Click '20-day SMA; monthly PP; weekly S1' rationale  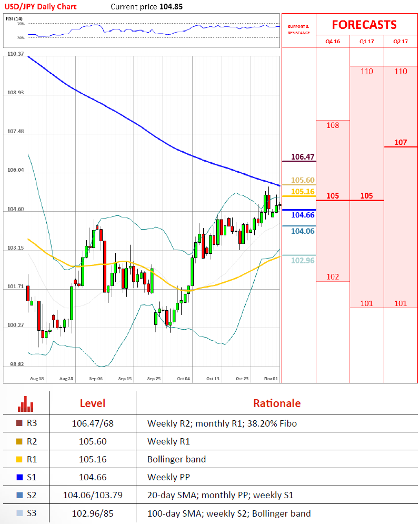(221, 495)
